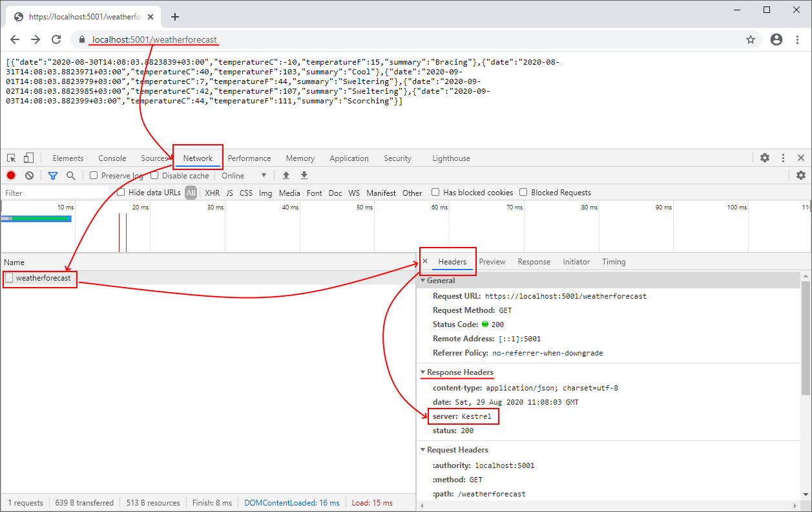This screenshot has width=812, height=512.
Task: Filter requests by All
Action: tap(191, 193)
